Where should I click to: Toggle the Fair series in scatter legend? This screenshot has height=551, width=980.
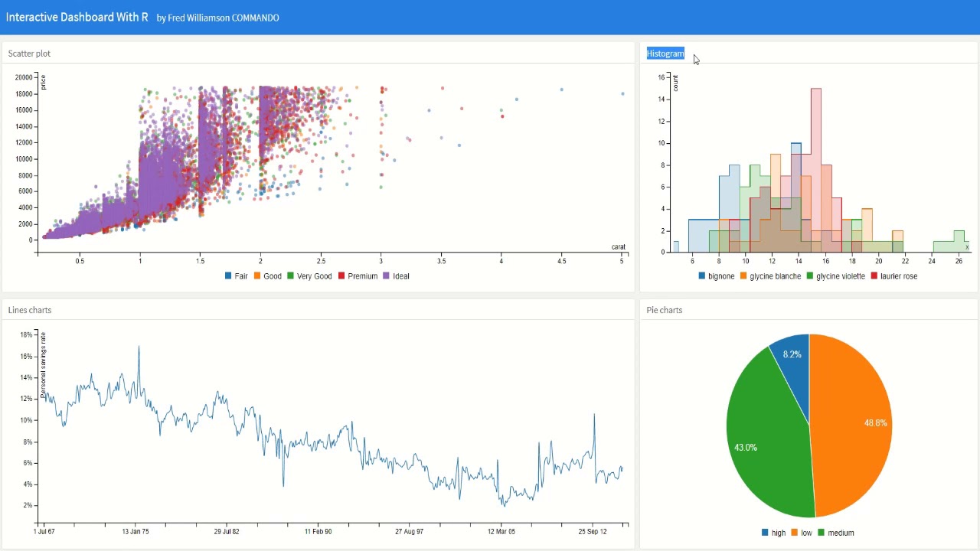(237, 276)
